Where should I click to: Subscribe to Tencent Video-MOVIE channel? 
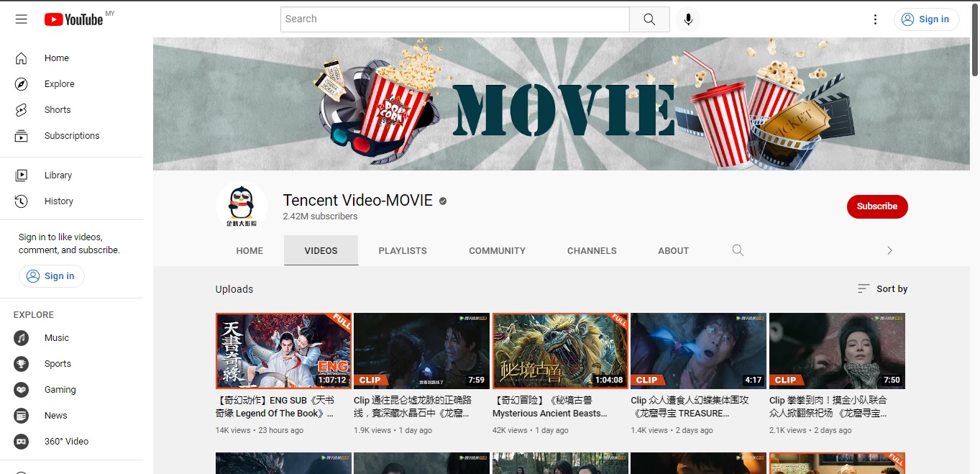tap(876, 206)
